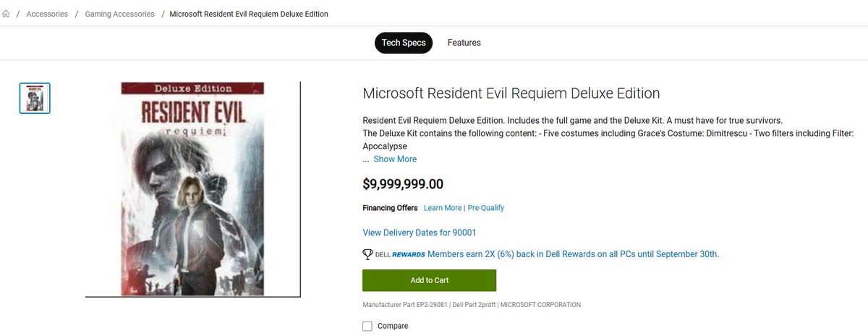868x336 pixels.
Task: Click the $9,999,999.00 price
Action: (x=403, y=184)
